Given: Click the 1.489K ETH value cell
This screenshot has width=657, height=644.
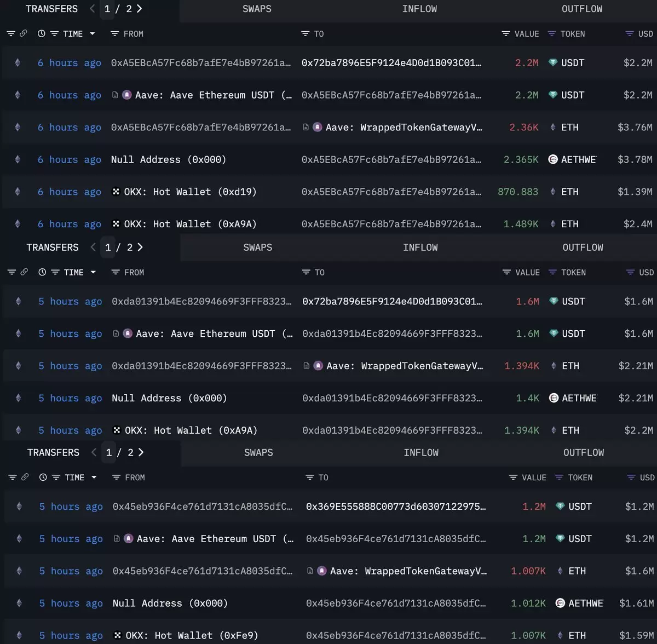Looking at the screenshot, I should (x=521, y=224).
